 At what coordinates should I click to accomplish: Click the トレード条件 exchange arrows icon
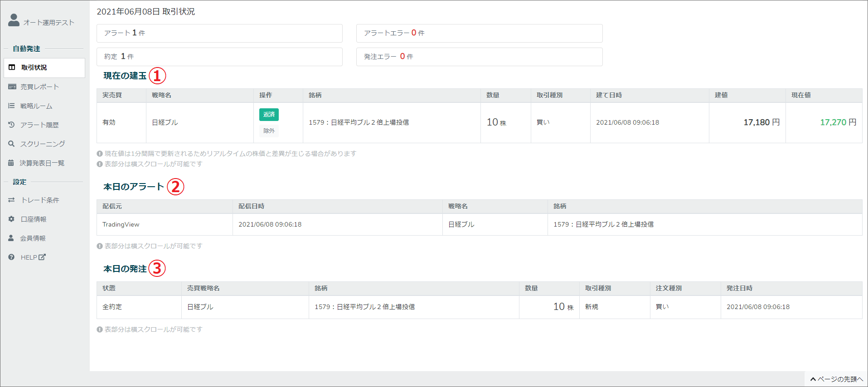point(11,200)
